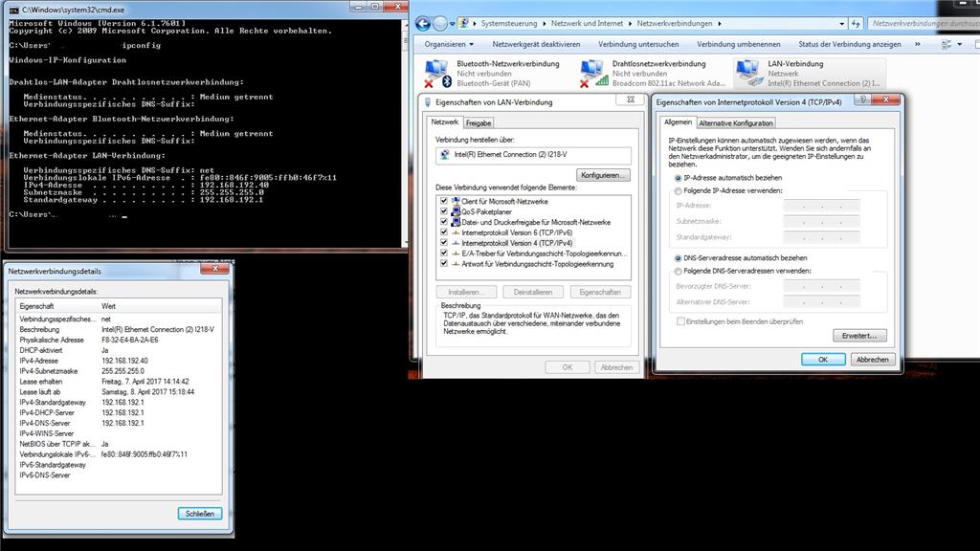Click the refresh button beside address bar
The width and height of the screenshot is (980, 551).
(856, 24)
